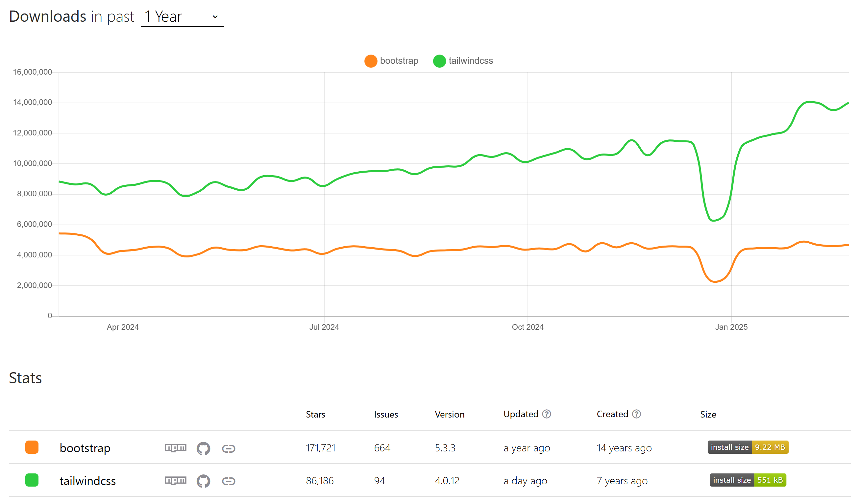Select tailwindcss's 94 issues count

click(x=379, y=480)
